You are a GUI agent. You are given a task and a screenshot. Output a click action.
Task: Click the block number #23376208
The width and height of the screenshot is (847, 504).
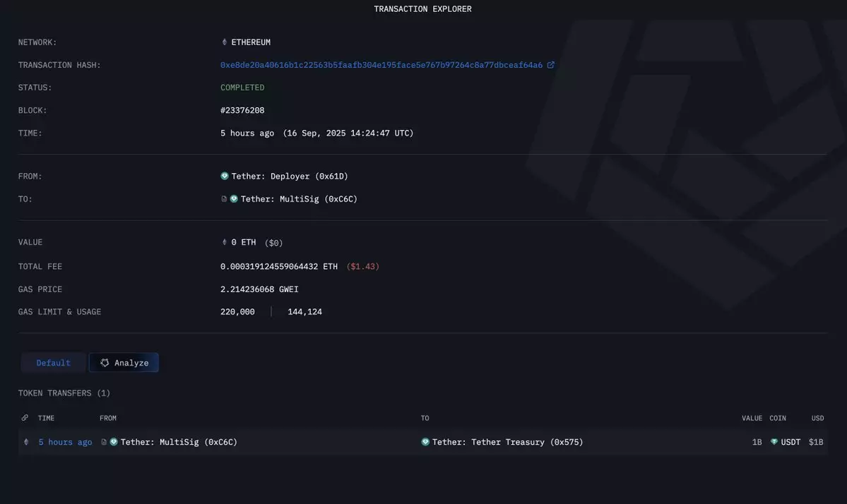242,110
